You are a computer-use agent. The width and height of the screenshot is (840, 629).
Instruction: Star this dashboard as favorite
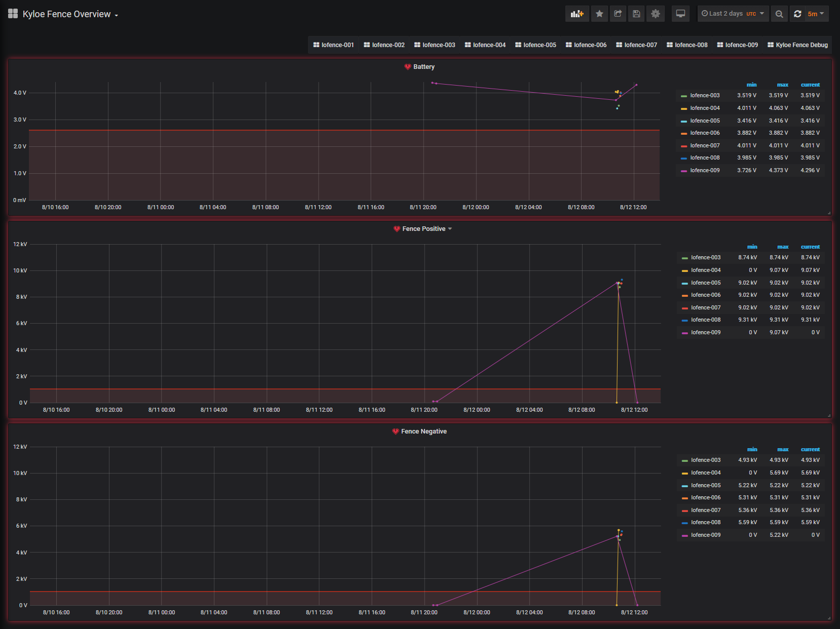(599, 14)
